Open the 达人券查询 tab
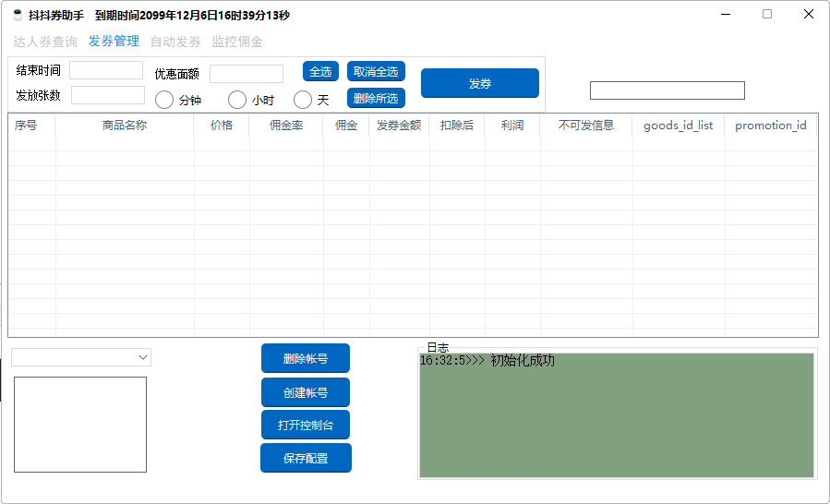Viewport: 830px width, 504px height. point(45,42)
